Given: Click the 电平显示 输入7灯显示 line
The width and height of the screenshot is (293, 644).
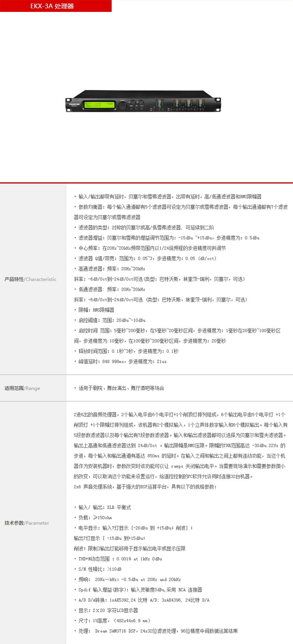Looking at the screenshot, I should (x=134, y=528).
